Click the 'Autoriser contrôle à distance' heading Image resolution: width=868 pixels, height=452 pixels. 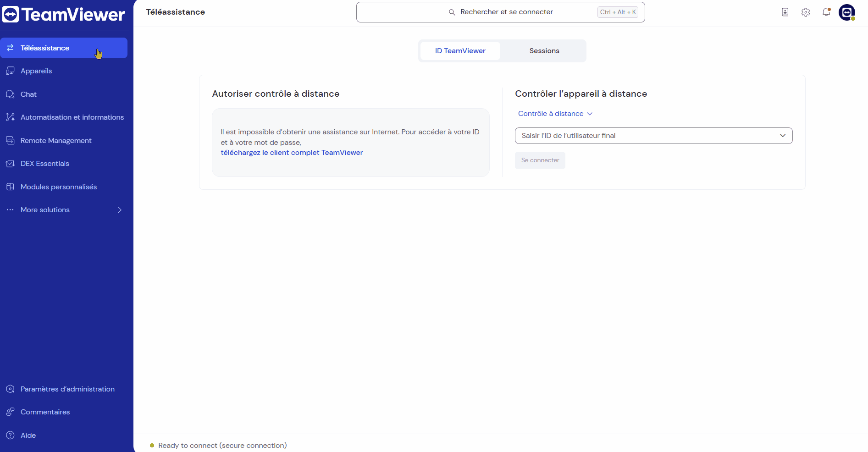[276, 94]
